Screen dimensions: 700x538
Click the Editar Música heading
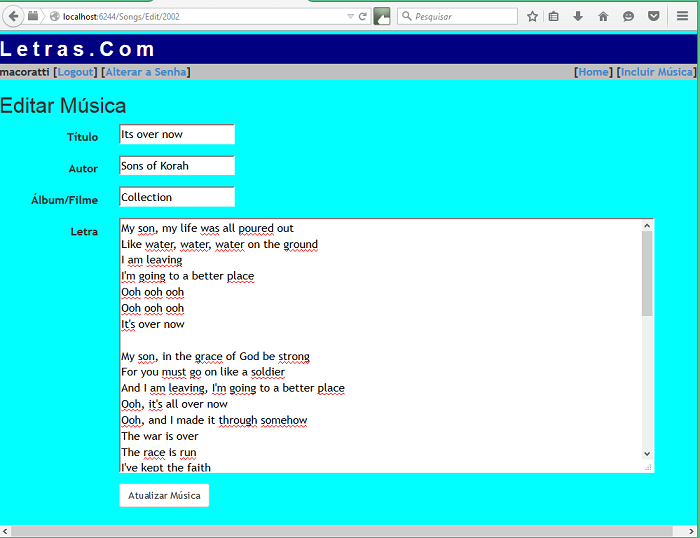pyautogui.click(x=63, y=106)
